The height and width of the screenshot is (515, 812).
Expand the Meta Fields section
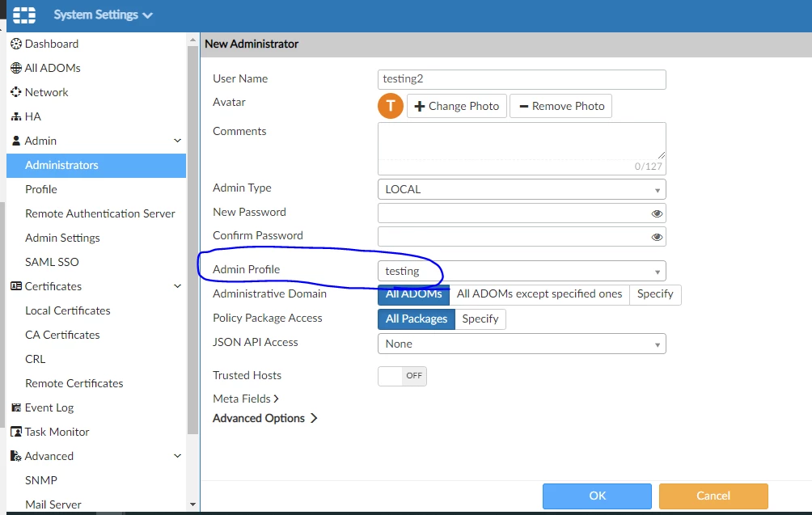pyautogui.click(x=246, y=399)
